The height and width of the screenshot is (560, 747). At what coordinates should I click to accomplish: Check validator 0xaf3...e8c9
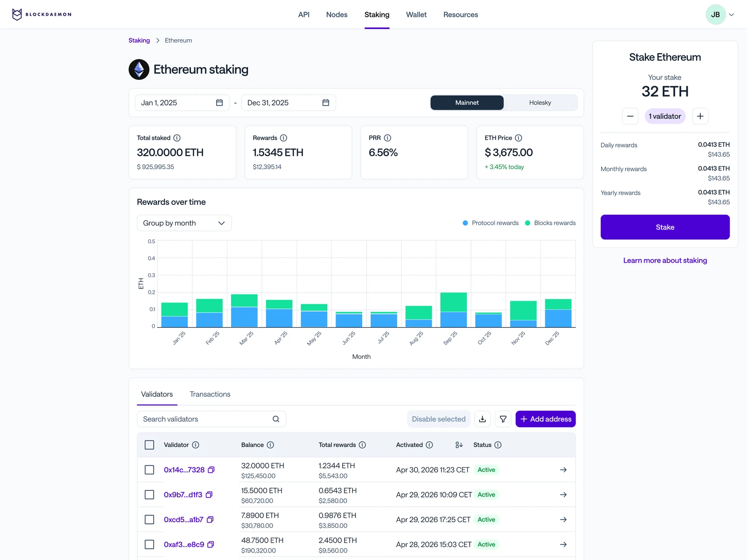[149, 545]
